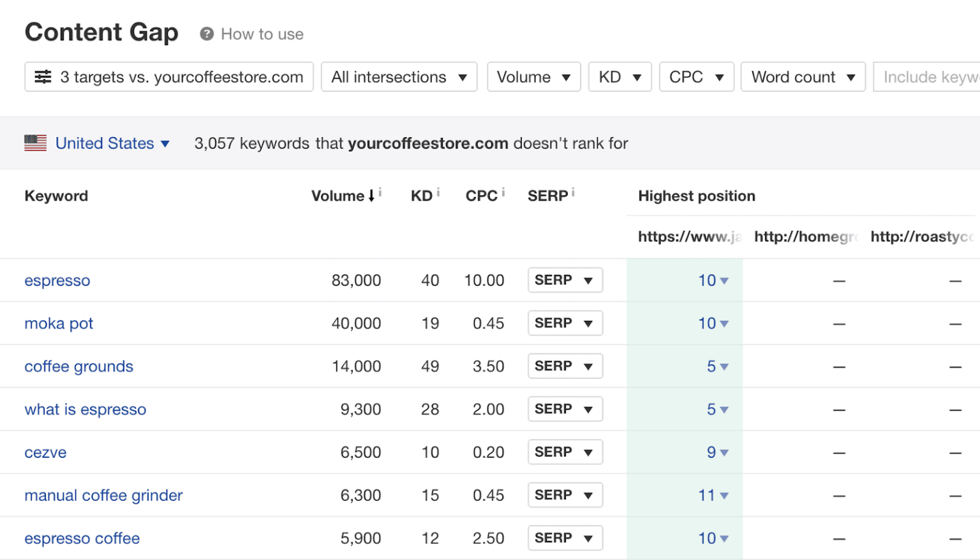Open the All intersections dropdown

(x=399, y=77)
